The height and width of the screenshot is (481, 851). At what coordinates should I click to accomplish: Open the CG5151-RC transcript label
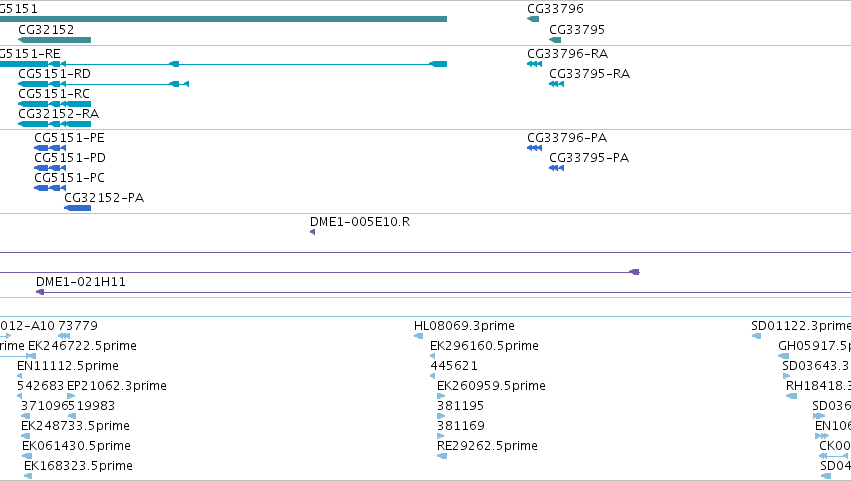click(54, 94)
